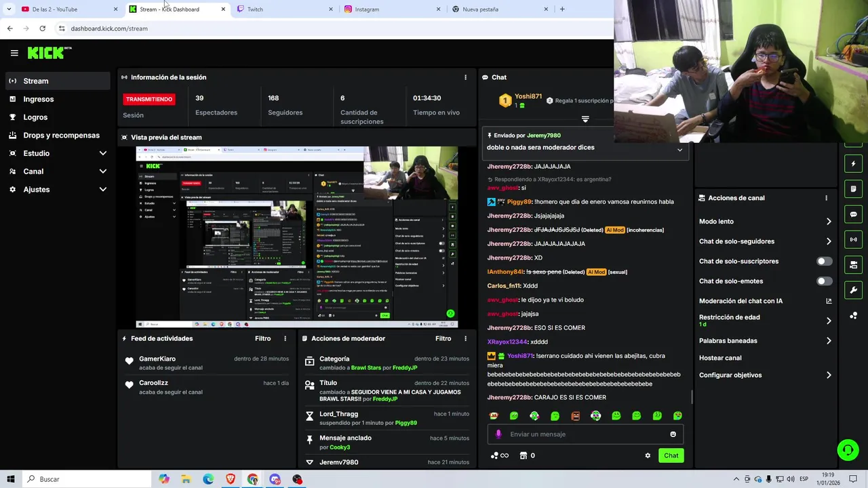Open the lightning bolt panel in right sidebar
The width and height of the screenshot is (868, 488).
pyautogui.click(x=853, y=164)
